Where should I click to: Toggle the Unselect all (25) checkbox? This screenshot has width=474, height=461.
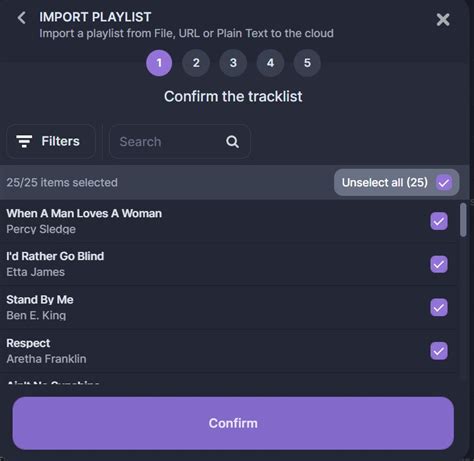click(444, 183)
